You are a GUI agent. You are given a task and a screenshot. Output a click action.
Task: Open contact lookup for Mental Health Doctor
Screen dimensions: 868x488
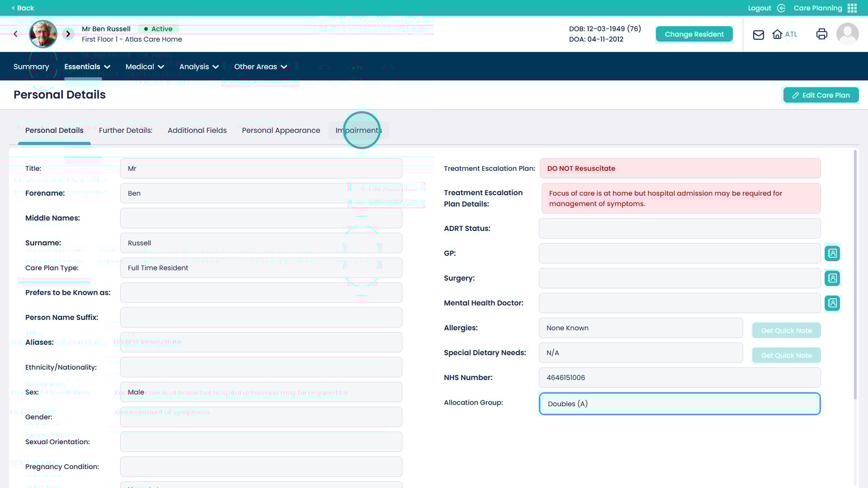click(832, 303)
